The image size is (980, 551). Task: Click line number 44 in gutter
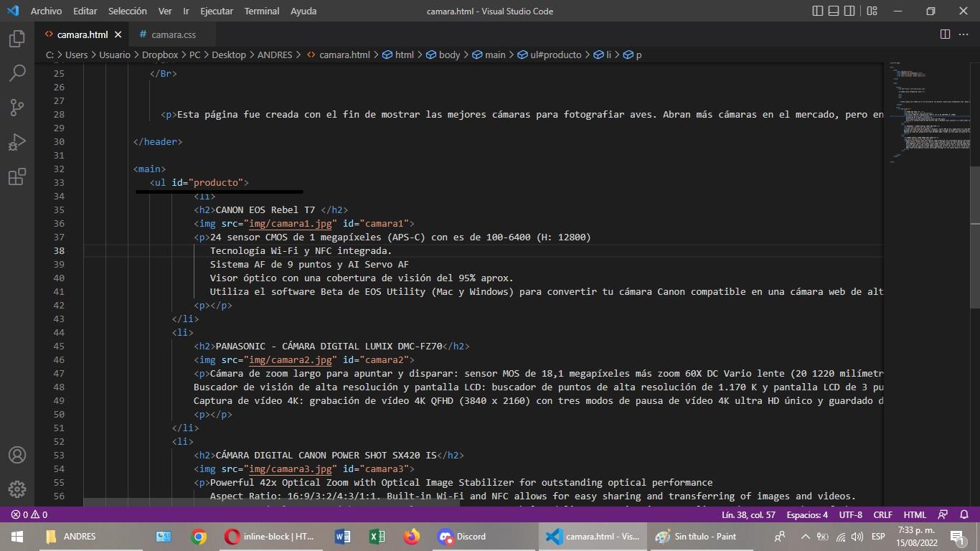tap(59, 332)
